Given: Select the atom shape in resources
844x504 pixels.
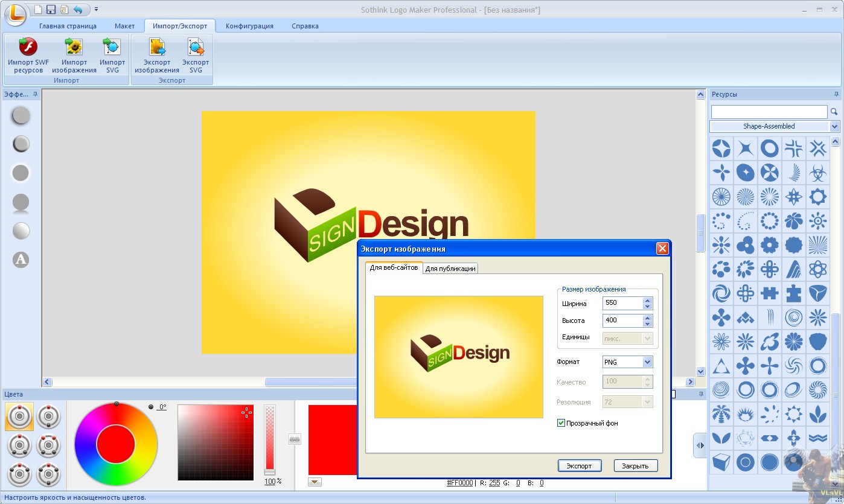Looking at the screenshot, I should pyautogui.click(x=817, y=269).
